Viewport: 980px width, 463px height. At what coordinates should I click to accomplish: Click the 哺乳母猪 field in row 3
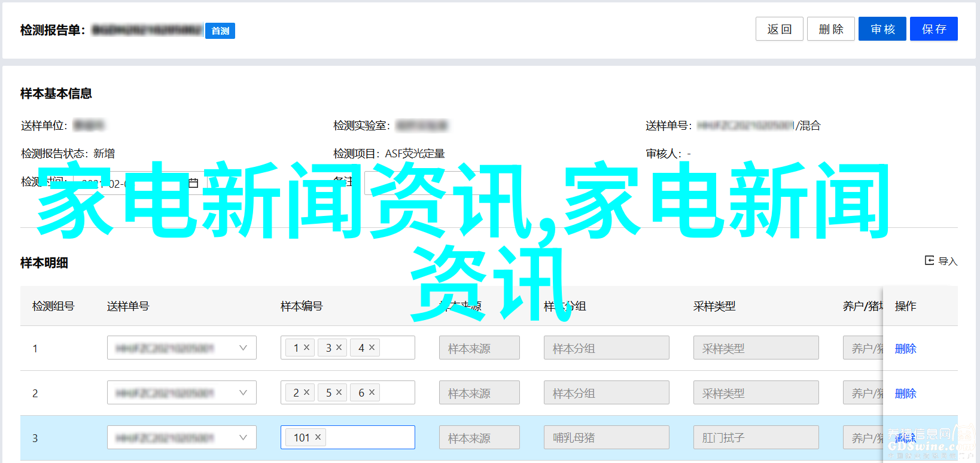606,437
